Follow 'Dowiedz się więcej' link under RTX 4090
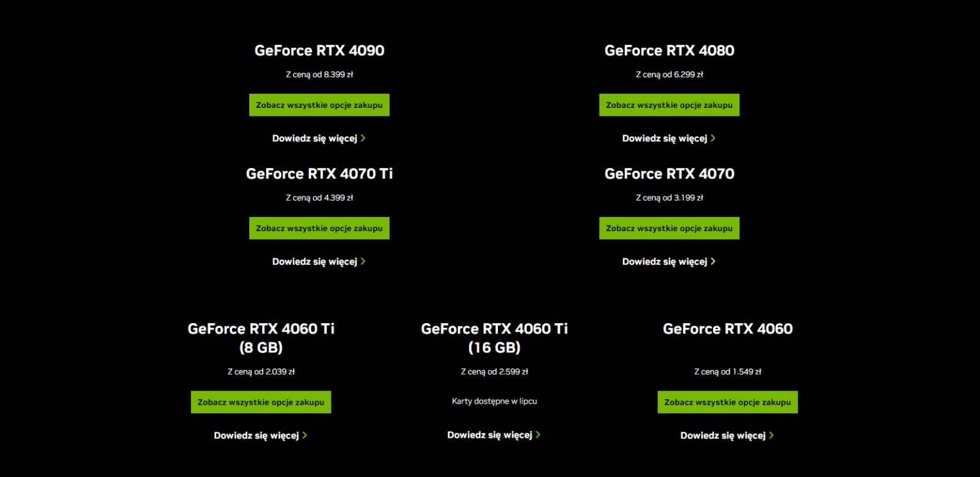 pyautogui.click(x=315, y=139)
